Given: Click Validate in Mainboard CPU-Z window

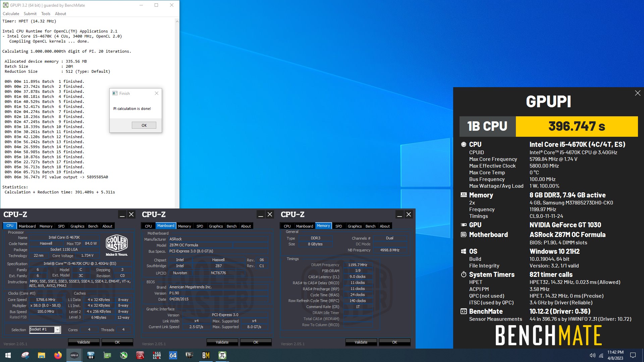Looking at the screenshot, I should click(x=222, y=342).
